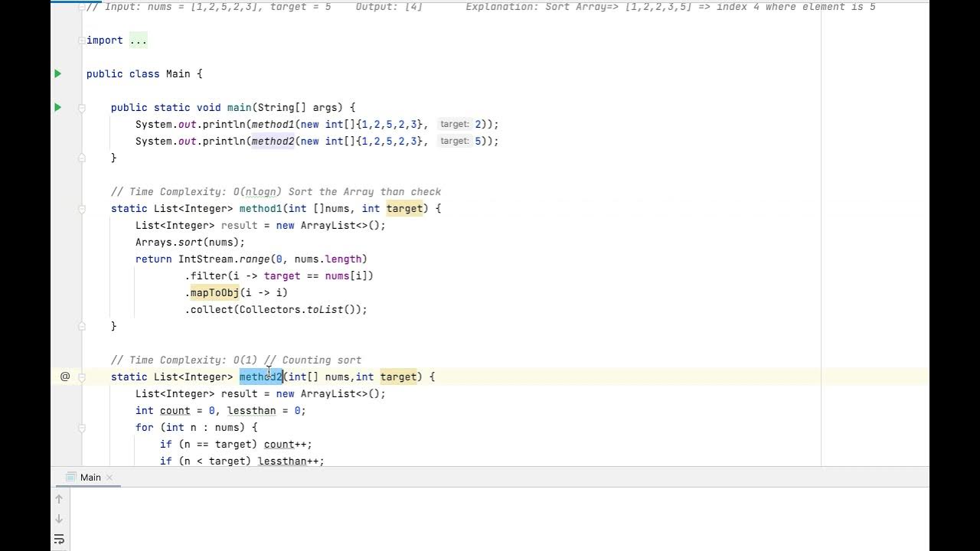Click the highlighted method2 declaration name

pos(261,377)
